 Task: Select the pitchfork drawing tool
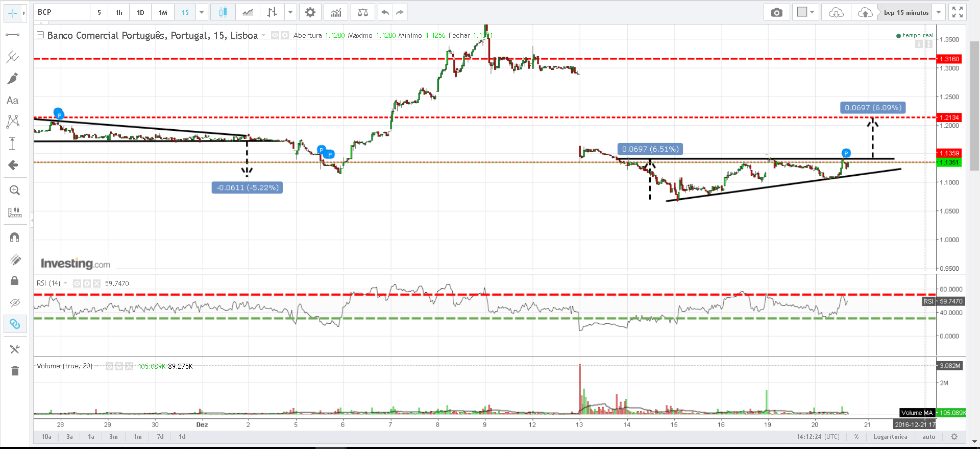pyautogui.click(x=12, y=56)
